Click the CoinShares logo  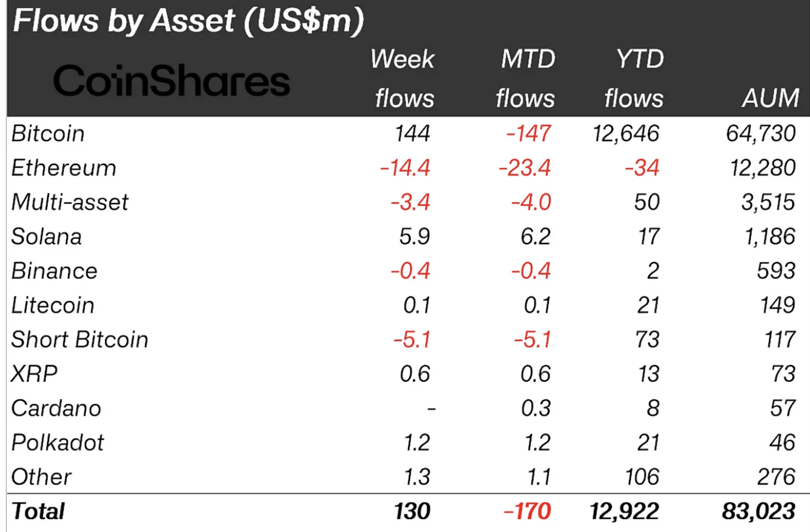click(x=172, y=81)
